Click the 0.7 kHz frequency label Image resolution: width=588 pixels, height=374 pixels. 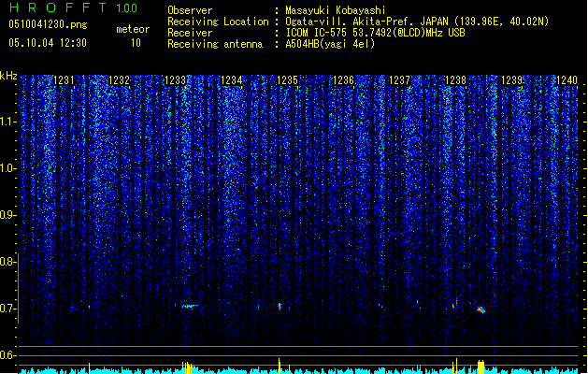coord(8,309)
